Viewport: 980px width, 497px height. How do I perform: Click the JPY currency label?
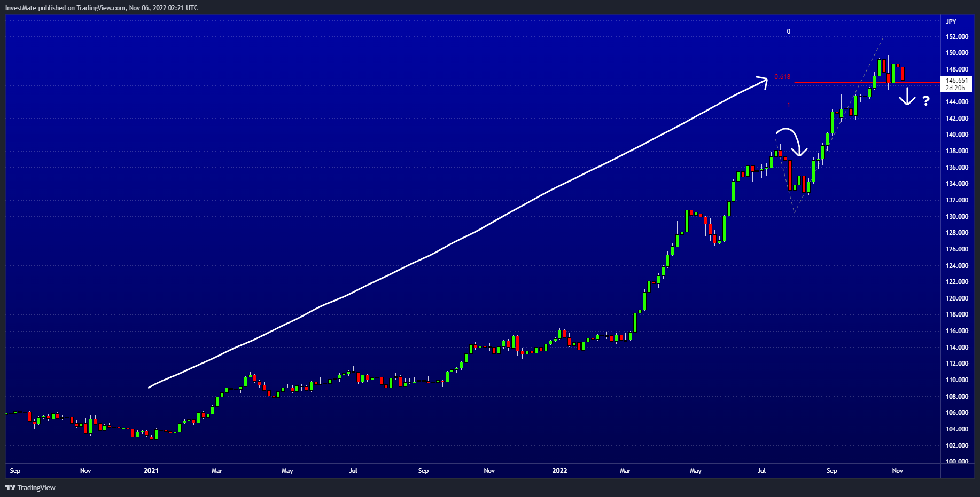951,22
